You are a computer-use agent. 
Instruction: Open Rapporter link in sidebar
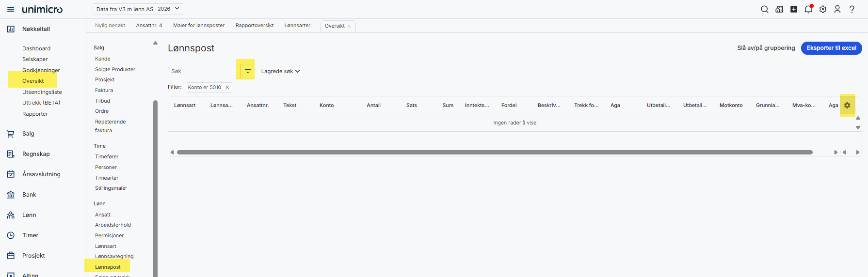pyautogui.click(x=35, y=114)
